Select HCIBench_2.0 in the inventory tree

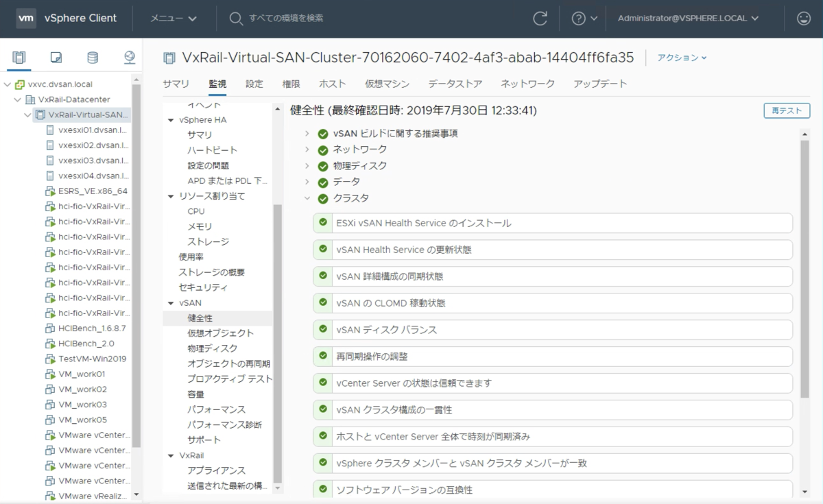click(x=86, y=344)
